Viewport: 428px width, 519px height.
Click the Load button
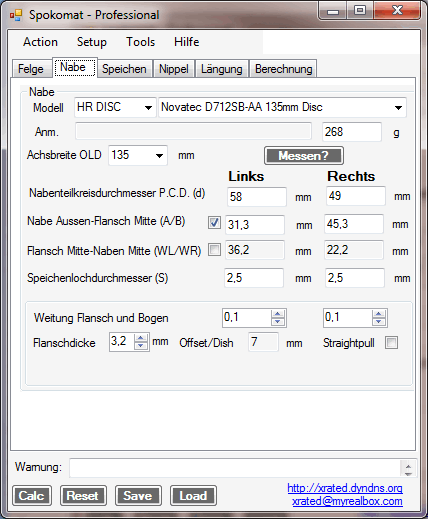[193, 496]
